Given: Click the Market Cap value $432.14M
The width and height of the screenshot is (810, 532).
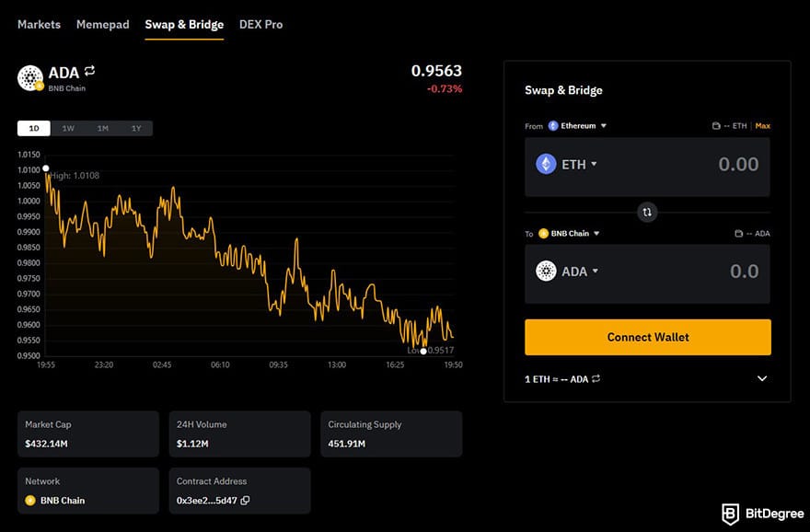Looking at the screenshot, I should [x=46, y=443].
